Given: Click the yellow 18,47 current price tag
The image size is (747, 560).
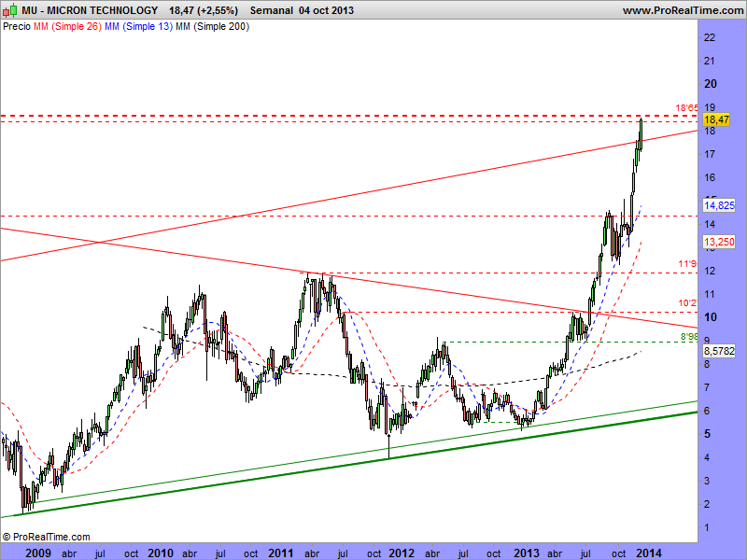Looking at the screenshot, I should [716, 119].
